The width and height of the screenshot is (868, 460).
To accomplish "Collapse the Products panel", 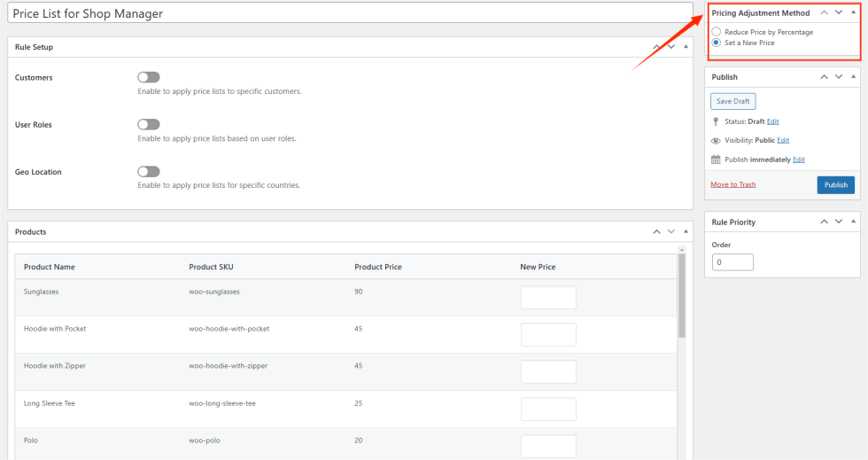I will [686, 231].
